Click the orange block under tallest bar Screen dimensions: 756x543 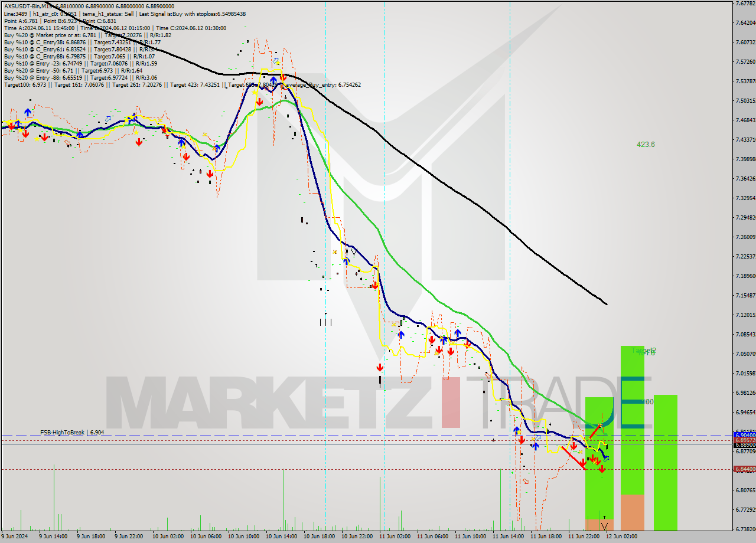coord(632,512)
